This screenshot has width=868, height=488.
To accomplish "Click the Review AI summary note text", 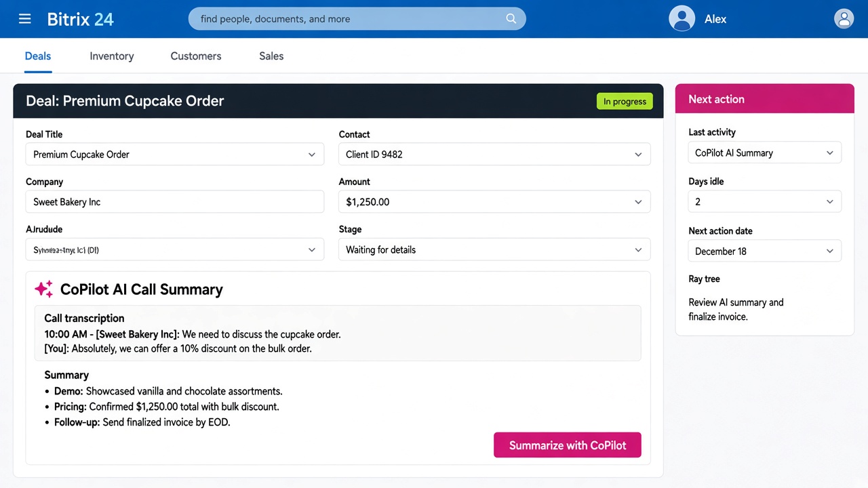I will [x=736, y=310].
